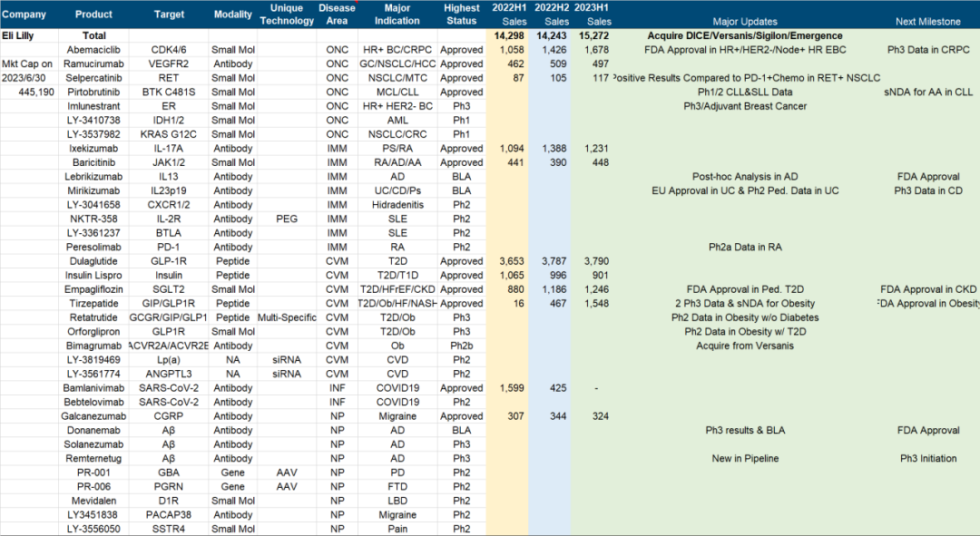Select the Ixekizumab product cell
Viewport: 980px width, 536px height.
point(93,149)
